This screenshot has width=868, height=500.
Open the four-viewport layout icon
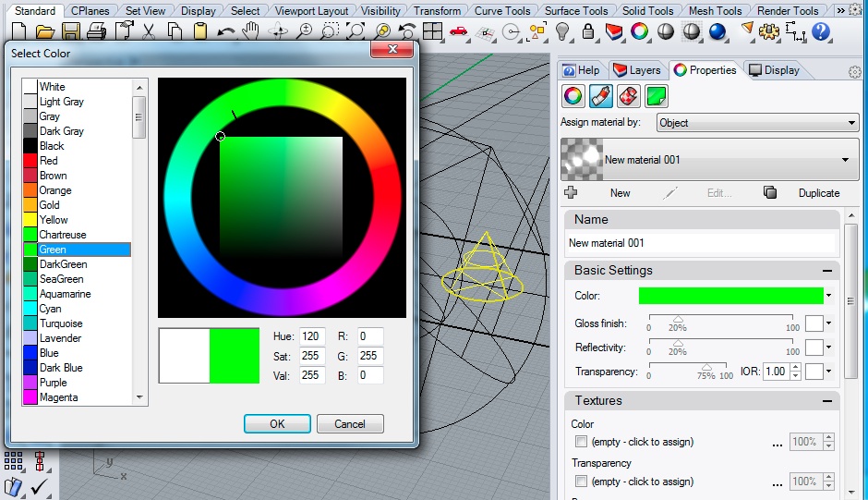(432, 31)
